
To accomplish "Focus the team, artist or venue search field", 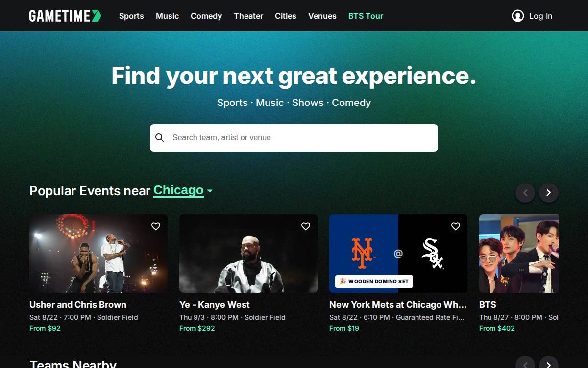I will coord(294,138).
